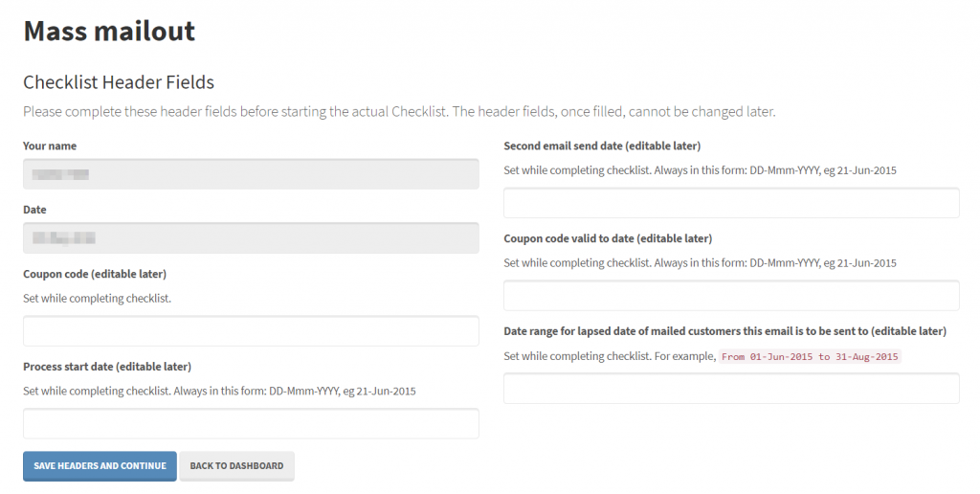
Task: Click the disabled Your name field
Action: (x=252, y=174)
